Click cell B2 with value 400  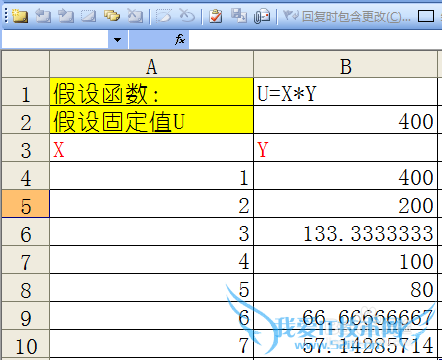(346, 120)
